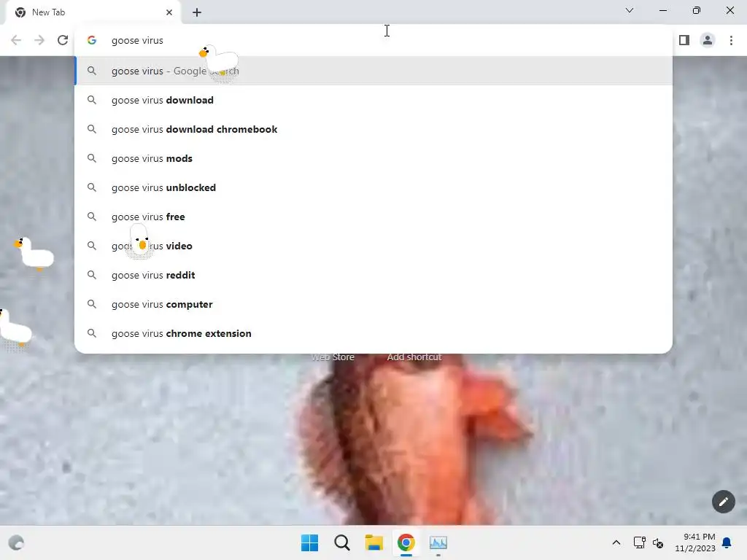
Task: Select the New Tab tab
Action: click(93, 12)
